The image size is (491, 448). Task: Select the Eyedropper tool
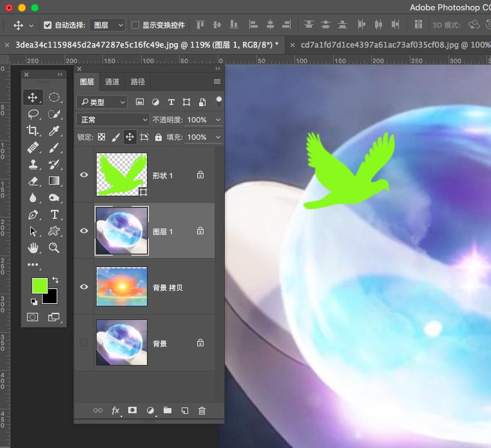[x=54, y=131]
